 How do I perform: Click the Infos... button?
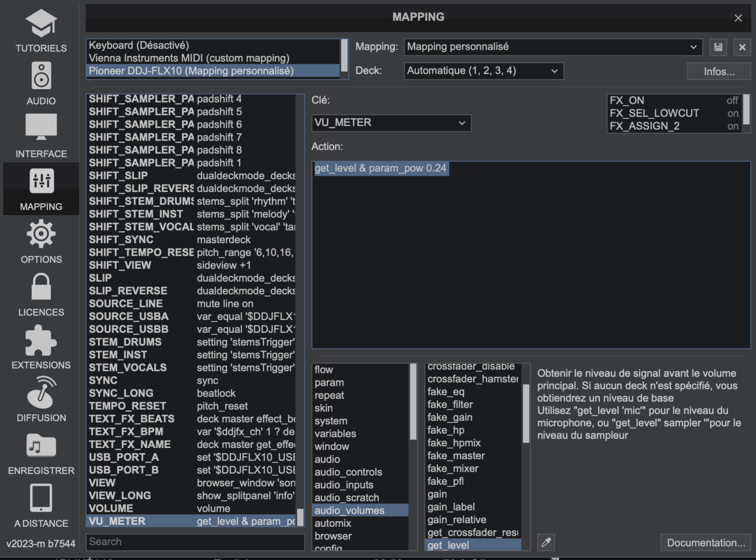(719, 72)
